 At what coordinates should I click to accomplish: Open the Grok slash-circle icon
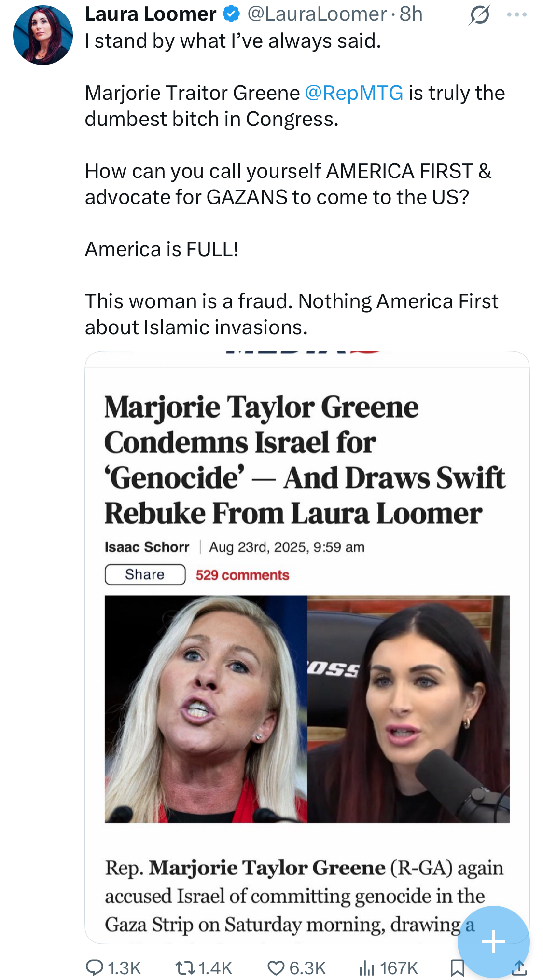click(480, 14)
